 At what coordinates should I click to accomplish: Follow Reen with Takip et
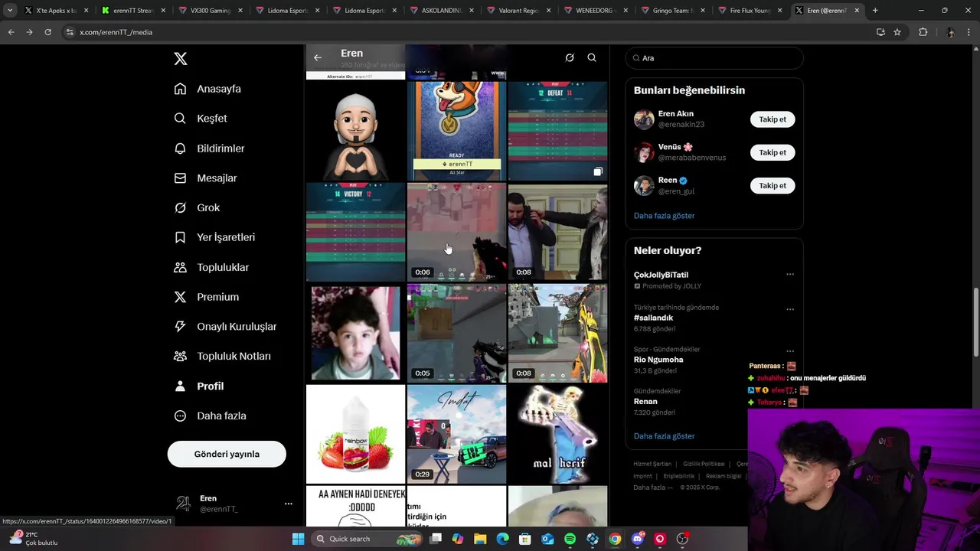tap(773, 186)
